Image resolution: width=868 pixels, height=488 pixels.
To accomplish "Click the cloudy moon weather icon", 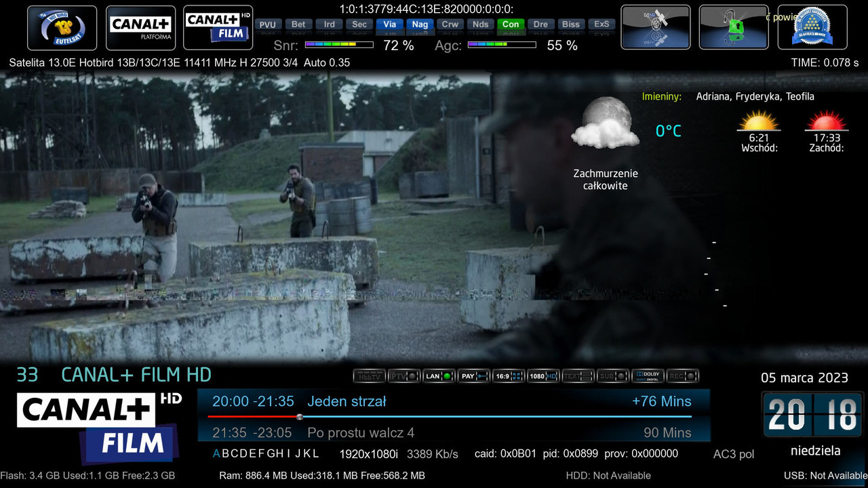I will tap(605, 123).
